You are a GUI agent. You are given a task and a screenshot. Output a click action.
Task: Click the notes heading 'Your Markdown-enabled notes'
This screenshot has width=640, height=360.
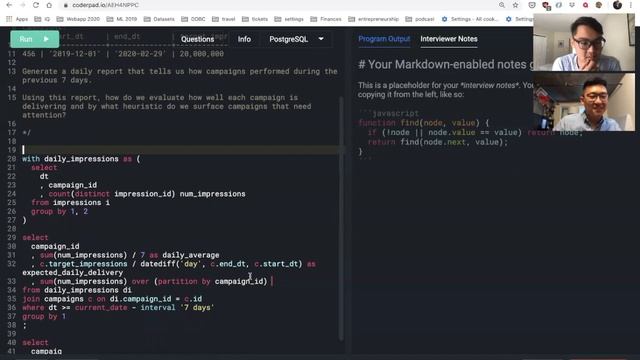447,64
